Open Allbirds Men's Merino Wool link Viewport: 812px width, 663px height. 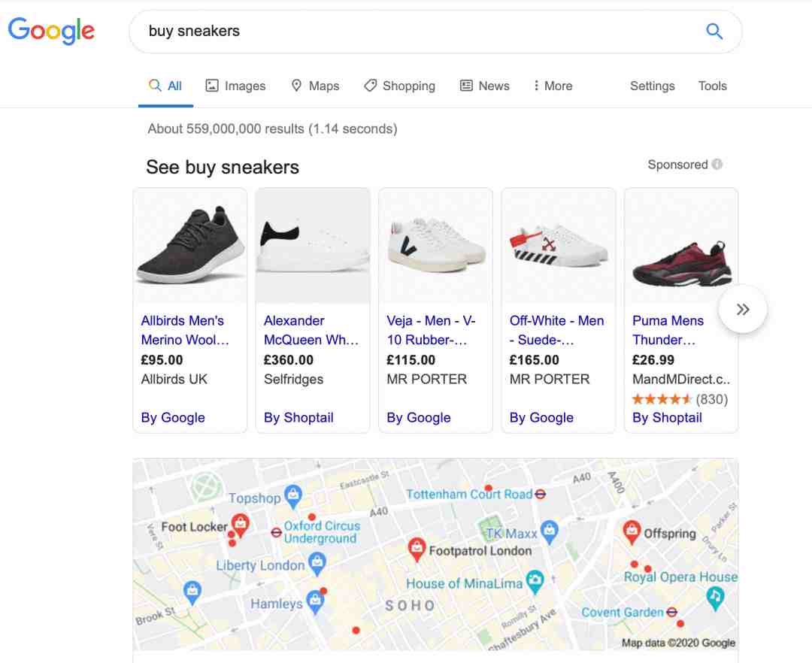(184, 330)
